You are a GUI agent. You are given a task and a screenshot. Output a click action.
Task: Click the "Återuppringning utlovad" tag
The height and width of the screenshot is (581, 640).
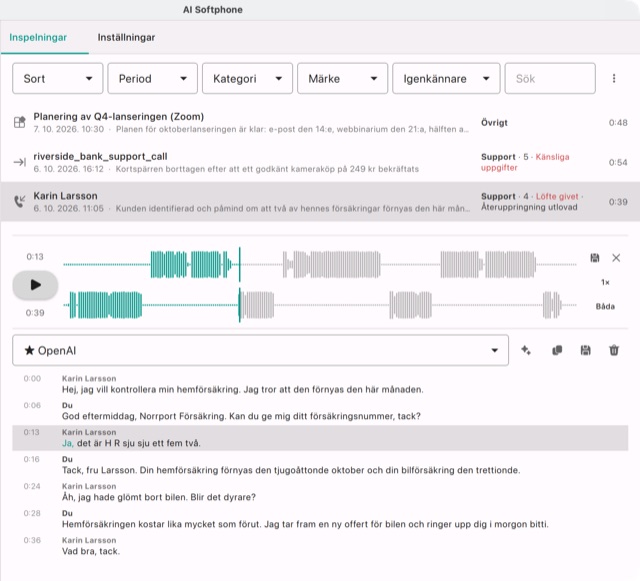point(529,207)
